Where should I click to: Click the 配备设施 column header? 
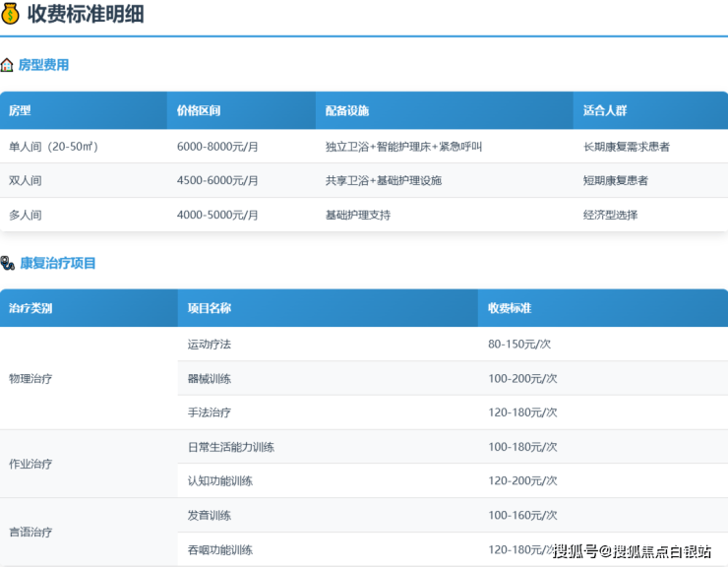[x=347, y=111]
